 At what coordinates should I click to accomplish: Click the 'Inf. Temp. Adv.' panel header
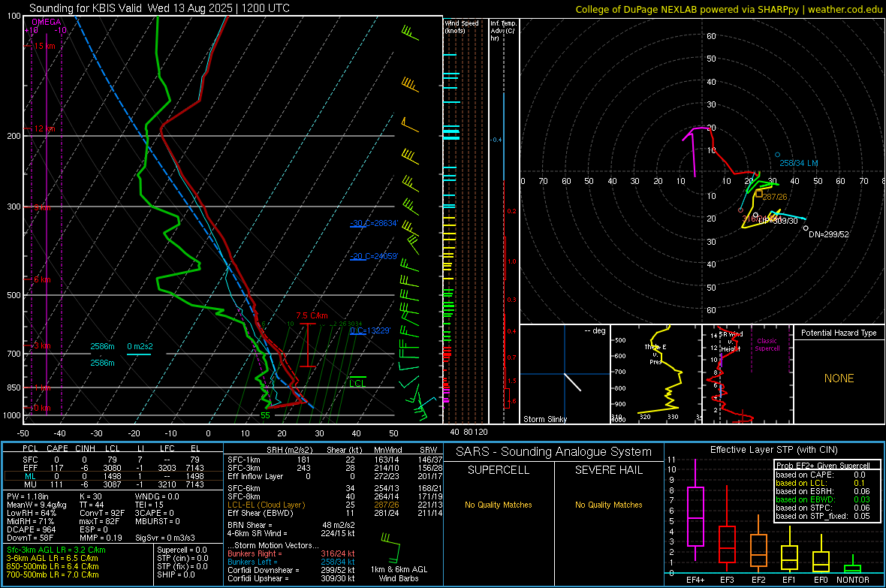click(503, 31)
